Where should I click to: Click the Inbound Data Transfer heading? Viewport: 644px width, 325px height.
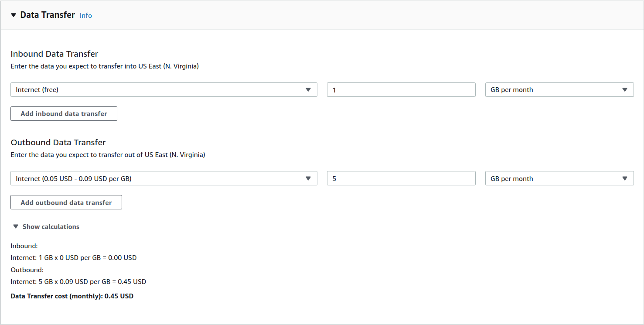pos(55,54)
